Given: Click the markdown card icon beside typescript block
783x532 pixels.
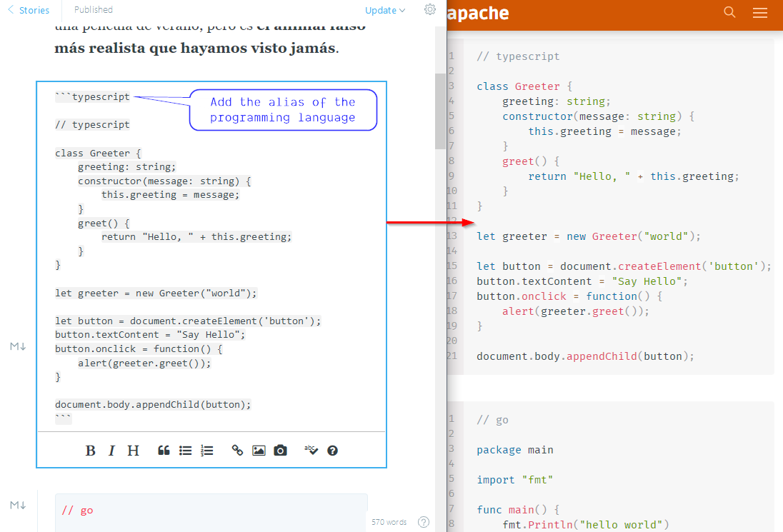Looking at the screenshot, I should [x=18, y=346].
